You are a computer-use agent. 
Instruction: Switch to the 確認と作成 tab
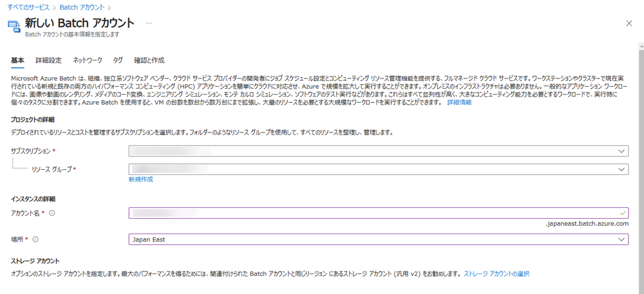pyautogui.click(x=149, y=60)
